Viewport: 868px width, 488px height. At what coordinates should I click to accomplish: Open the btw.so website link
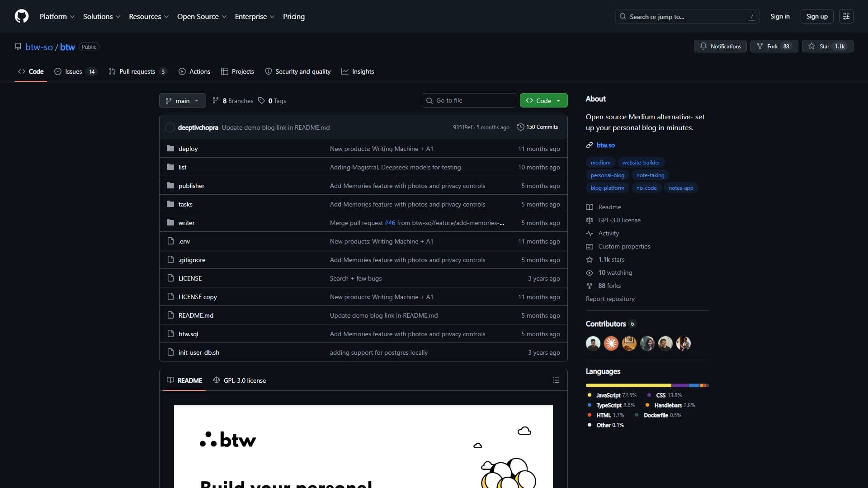point(605,145)
